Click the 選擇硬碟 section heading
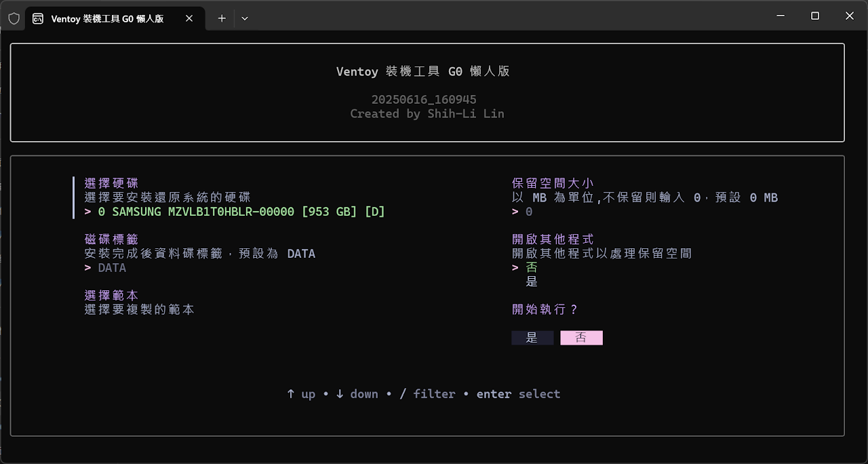This screenshot has height=464, width=868. (x=111, y=183)
